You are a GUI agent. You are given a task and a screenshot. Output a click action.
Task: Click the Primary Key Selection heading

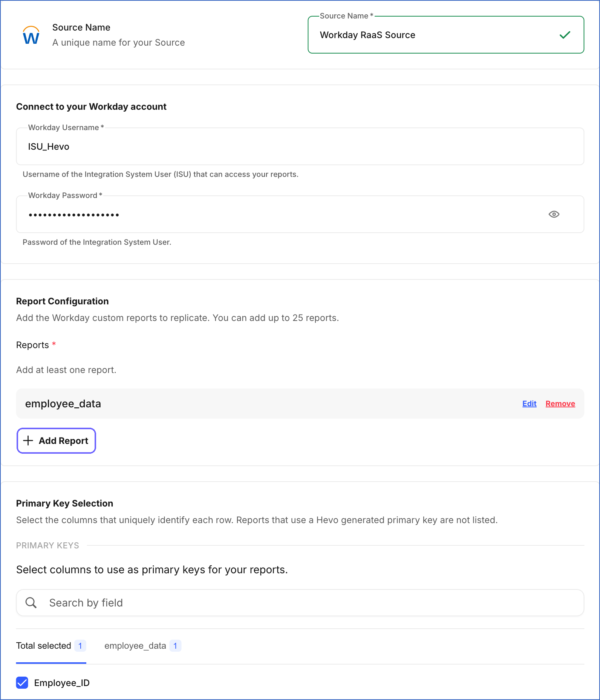click(64, 503)
